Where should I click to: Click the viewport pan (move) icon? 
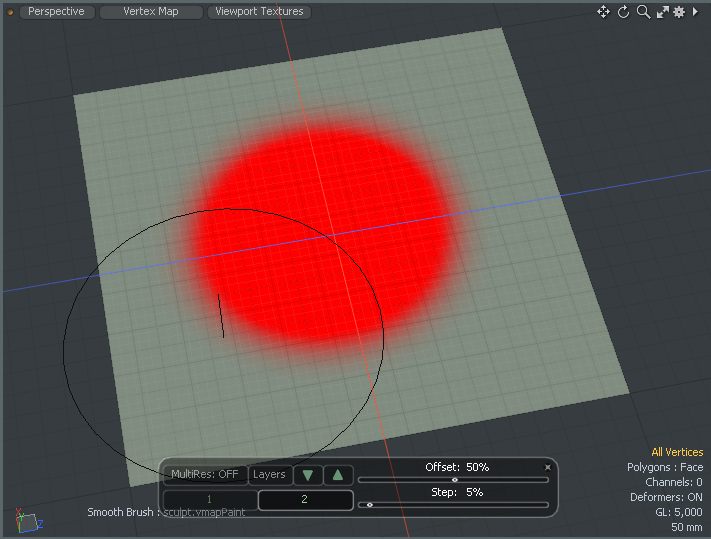pos(603,12)
